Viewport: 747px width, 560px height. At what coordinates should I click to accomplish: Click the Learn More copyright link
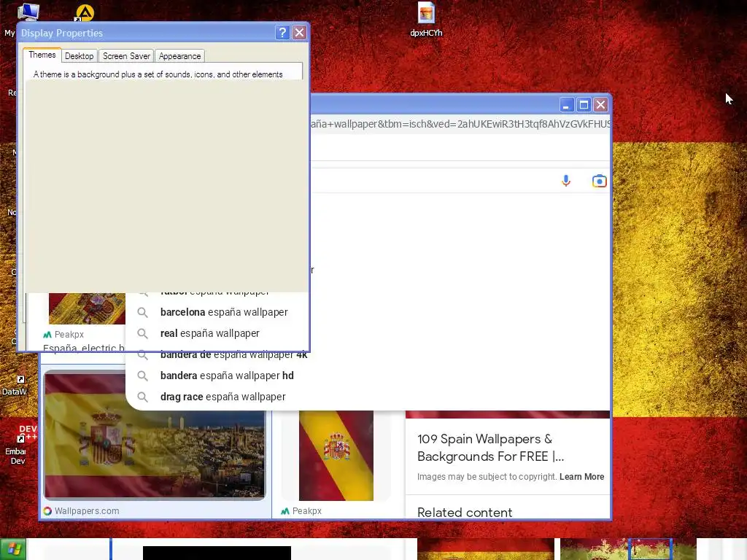pyautogui.click(x=581, y=477)
